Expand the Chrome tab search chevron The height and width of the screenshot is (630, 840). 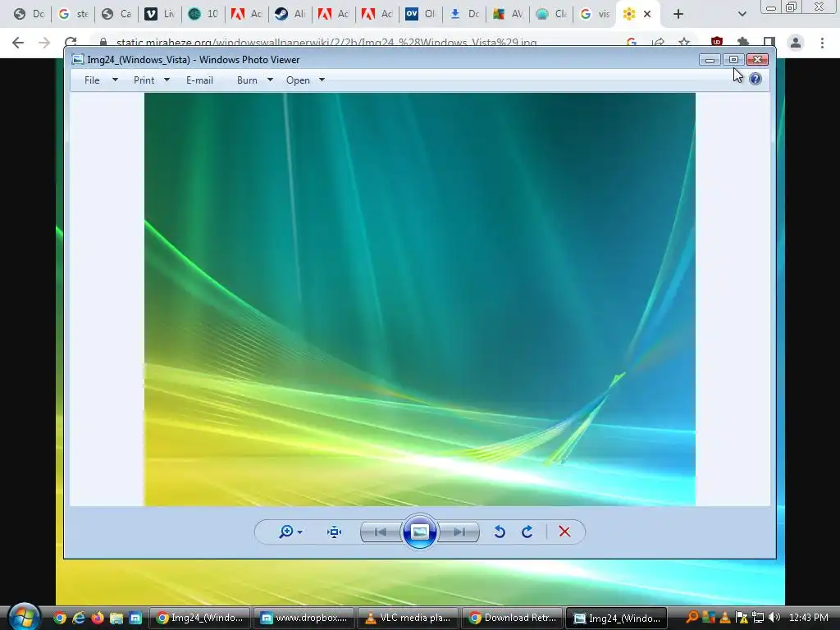pyautogui.click(x=742, y=14)
